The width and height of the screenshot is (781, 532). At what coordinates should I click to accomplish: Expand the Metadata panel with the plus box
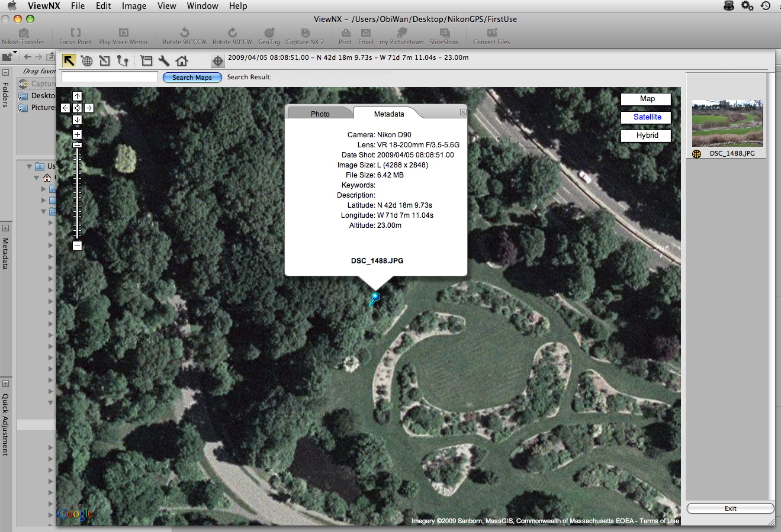[5, 228]
